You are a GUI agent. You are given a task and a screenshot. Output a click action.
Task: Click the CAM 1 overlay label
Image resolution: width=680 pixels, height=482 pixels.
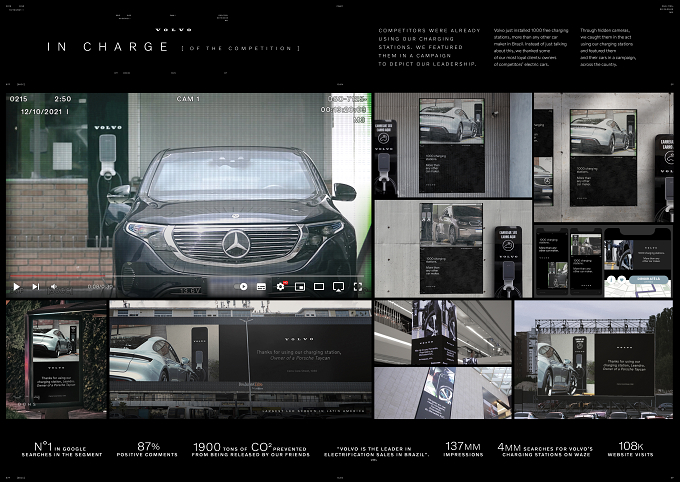coord(188,99)
